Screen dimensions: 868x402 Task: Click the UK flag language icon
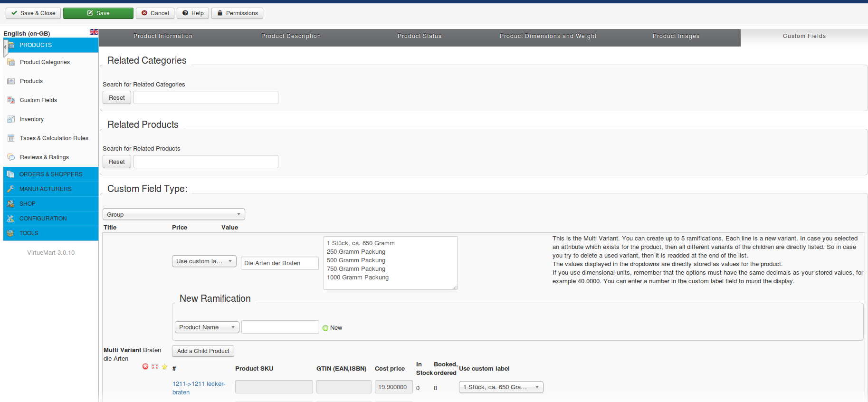coord(94,32)
